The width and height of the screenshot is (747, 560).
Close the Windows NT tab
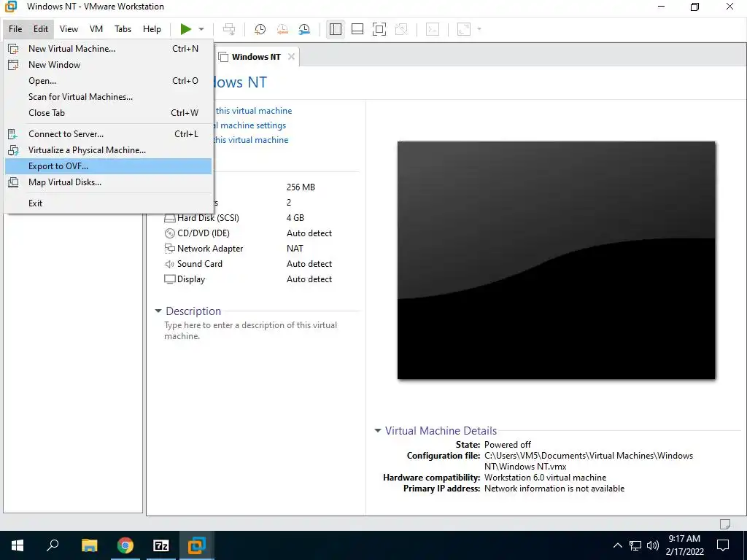(x=291, y=57)
